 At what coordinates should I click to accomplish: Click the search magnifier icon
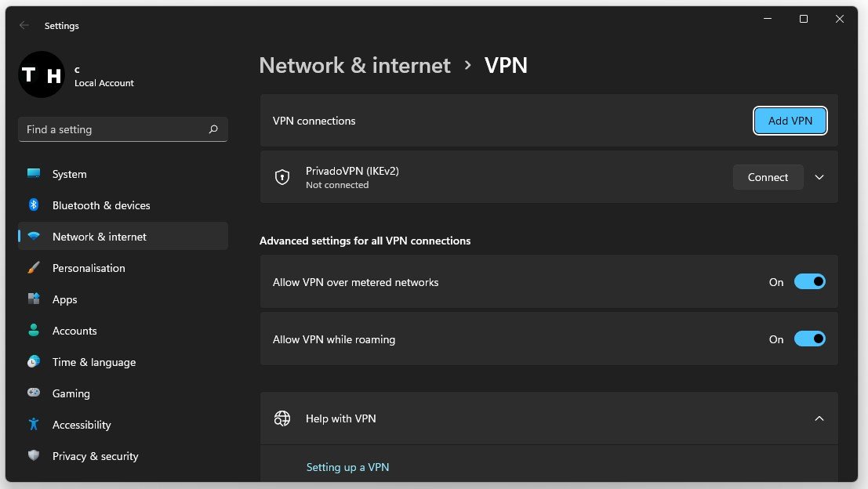(213, 129)
